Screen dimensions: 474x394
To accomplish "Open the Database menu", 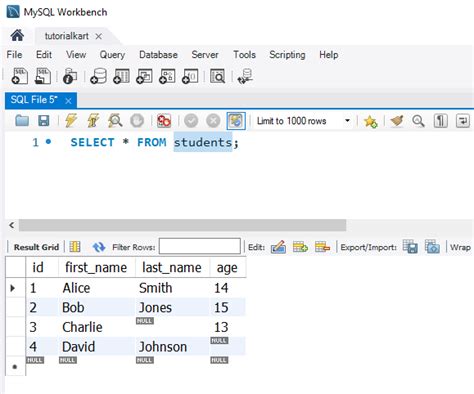I will click(x=158, y=54).
